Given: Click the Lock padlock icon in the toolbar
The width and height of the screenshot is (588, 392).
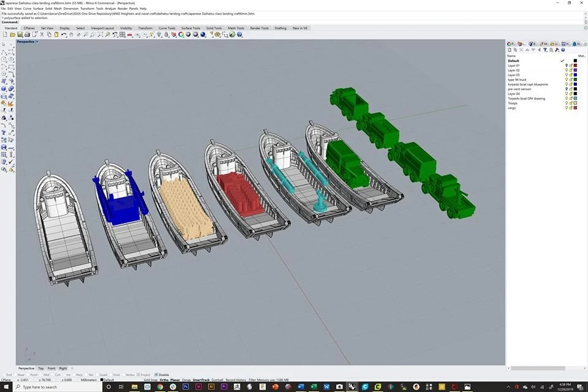Looking at the screenshot, I should [167, 34].
